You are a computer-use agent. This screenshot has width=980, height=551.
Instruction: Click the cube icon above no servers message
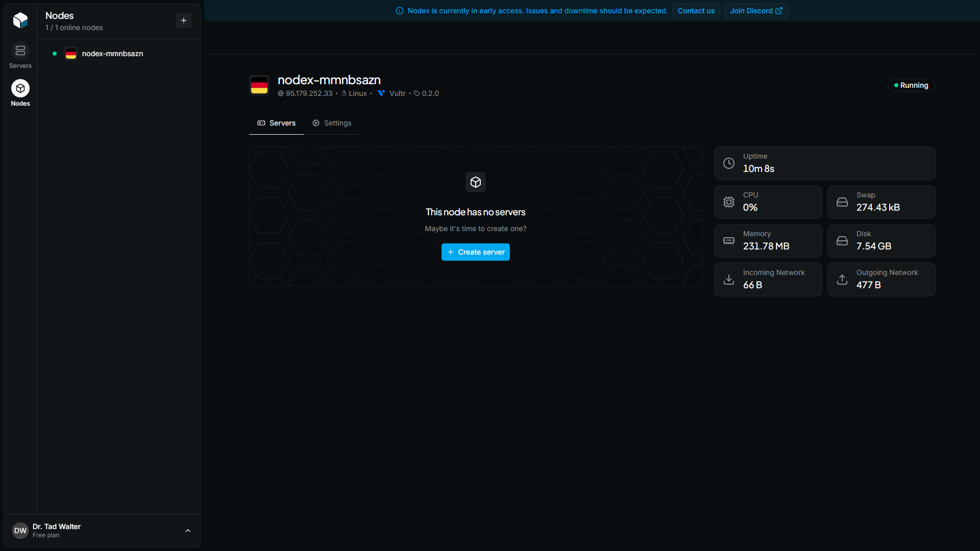476,182
